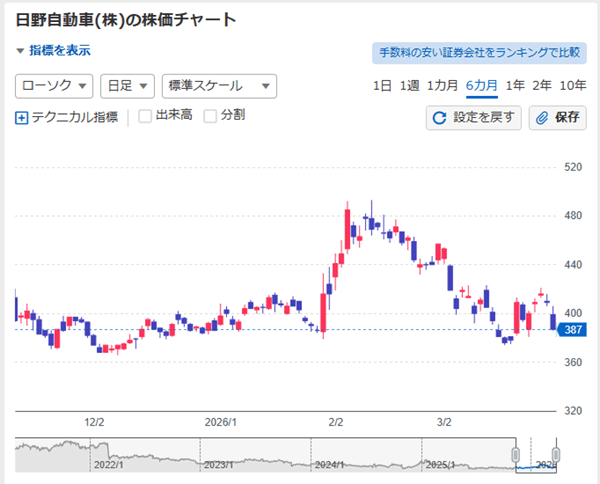Enable the 分割 checkbox
The height and width of the screenshot is (484, 600).
click(210, 116)
